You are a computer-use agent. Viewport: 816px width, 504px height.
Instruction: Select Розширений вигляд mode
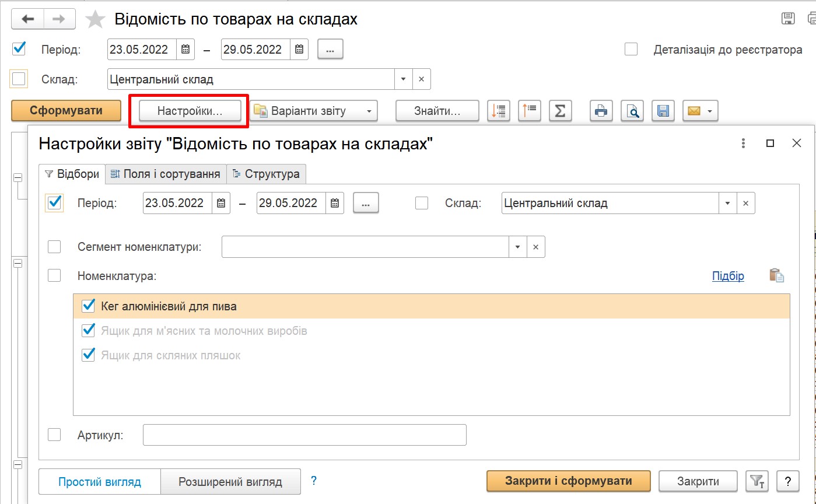click(x=230, y=482)
